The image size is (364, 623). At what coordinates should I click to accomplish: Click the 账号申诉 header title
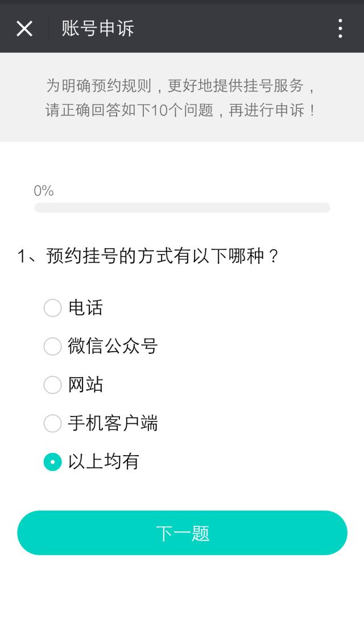(98, 28)
